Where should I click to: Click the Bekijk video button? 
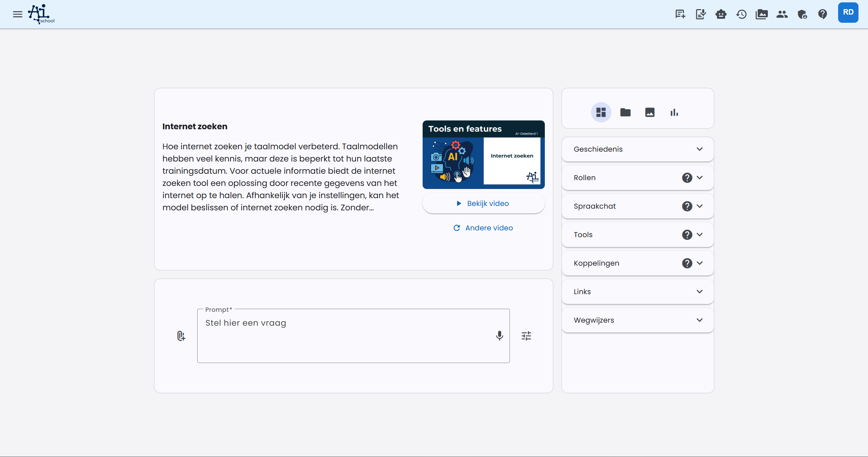(x=483, y=203)
